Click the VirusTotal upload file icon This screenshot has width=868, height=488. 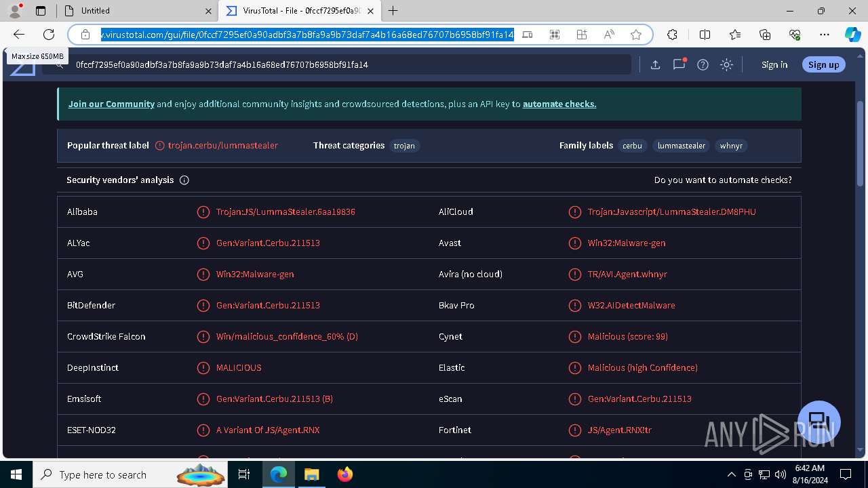click(655, 64)
